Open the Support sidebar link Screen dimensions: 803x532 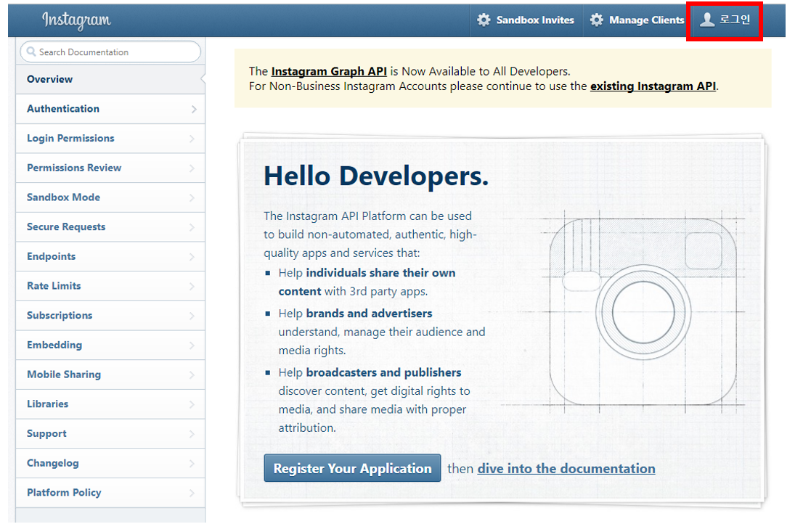point(110,434)
